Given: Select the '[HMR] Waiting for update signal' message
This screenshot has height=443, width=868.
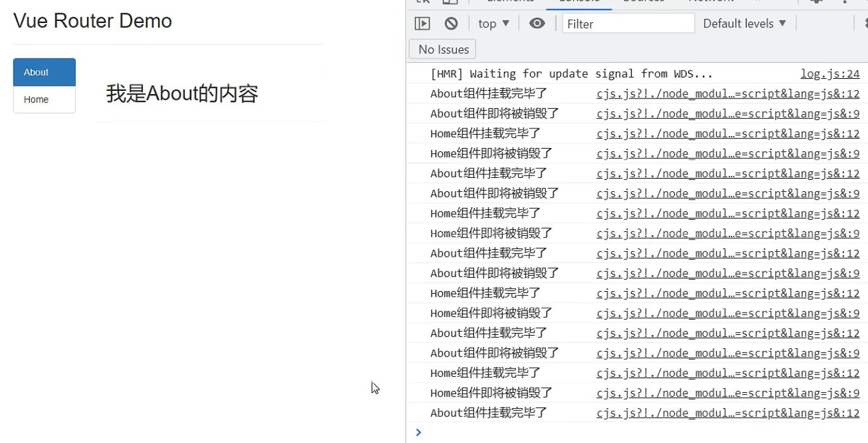Looking at the screenshot, I should tap(571, 74).
